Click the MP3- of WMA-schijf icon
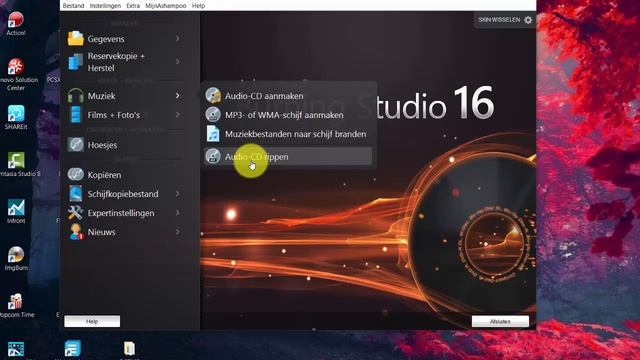Viewport: 640px width, 360px height. click(213, 115)
